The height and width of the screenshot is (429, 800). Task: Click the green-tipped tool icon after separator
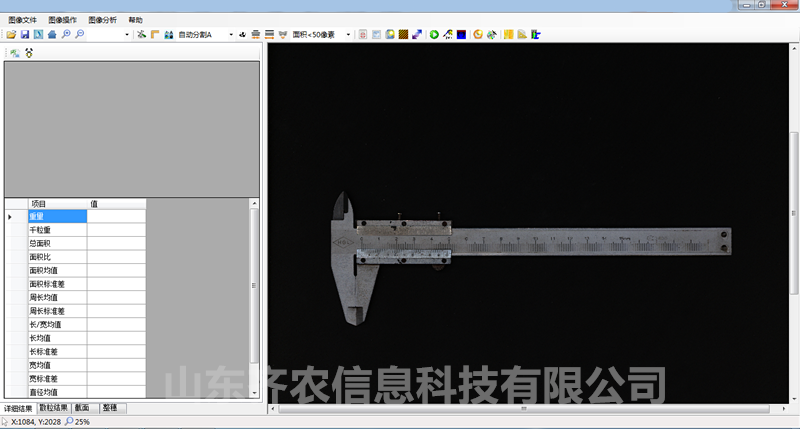coord(141,34)
